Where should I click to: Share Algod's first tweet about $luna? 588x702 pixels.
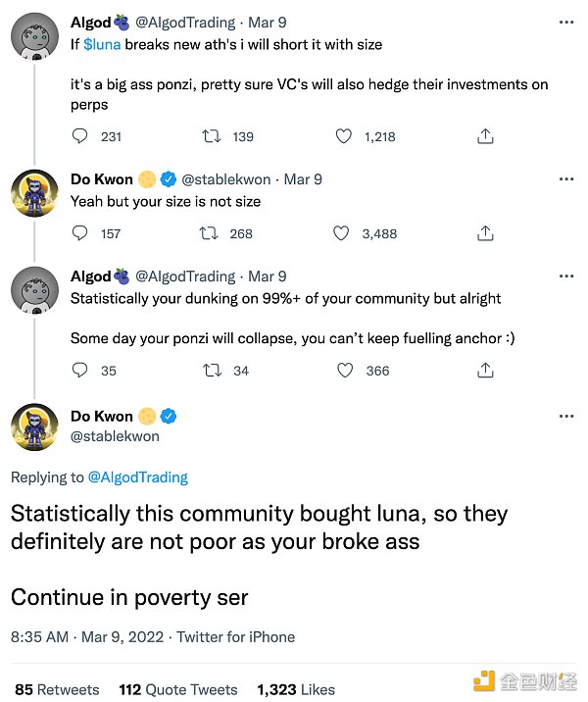(x=485, y=137)
